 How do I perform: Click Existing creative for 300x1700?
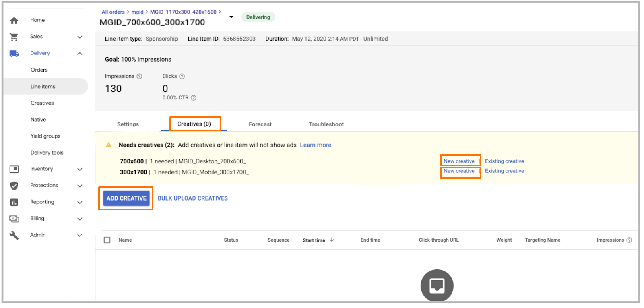(504, 171)
